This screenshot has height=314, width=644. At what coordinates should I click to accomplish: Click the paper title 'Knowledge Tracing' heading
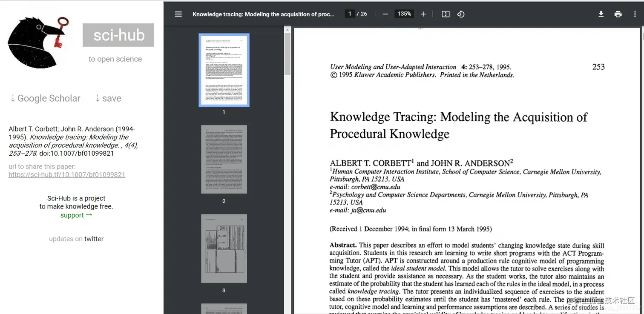coord(459,125)
